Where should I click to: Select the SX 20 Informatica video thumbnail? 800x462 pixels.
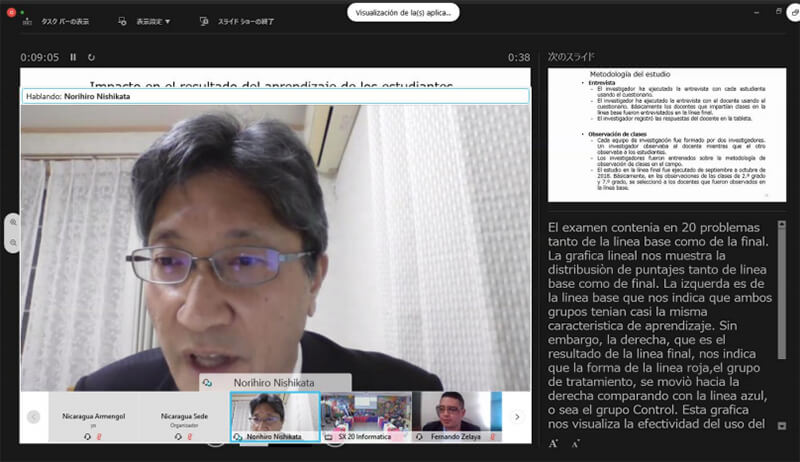pyautogui.click(x=366, y=417)
